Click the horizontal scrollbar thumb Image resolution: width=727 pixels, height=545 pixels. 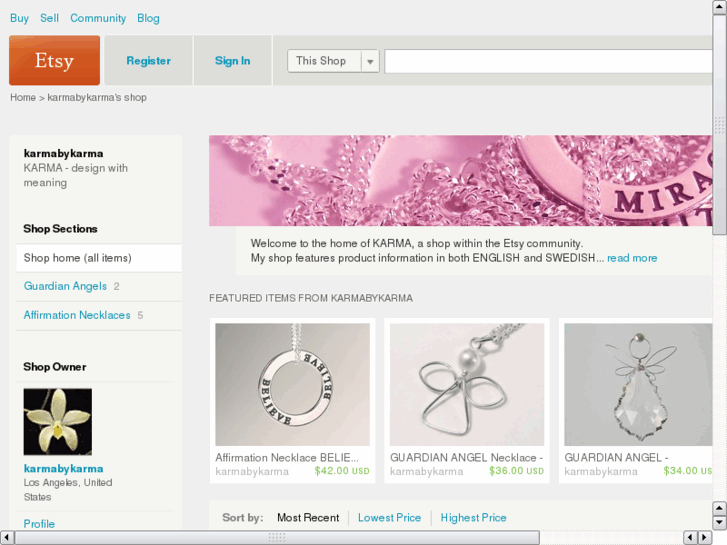[277, 538]
